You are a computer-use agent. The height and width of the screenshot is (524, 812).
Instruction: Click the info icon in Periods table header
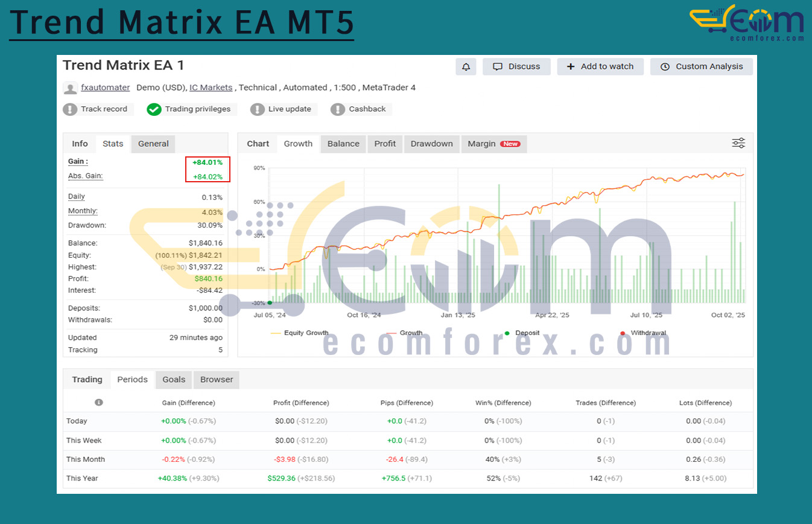click(x=99, y=403)
